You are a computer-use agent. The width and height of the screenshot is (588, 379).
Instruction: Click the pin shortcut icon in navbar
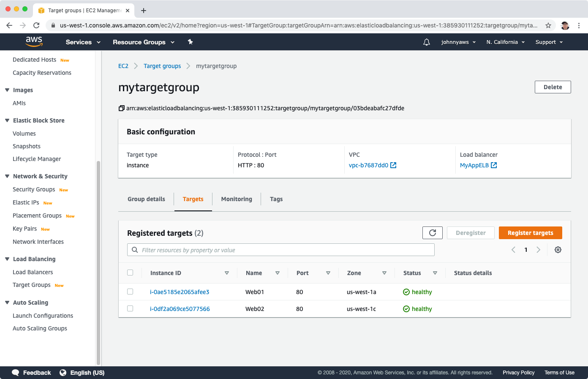190,42
